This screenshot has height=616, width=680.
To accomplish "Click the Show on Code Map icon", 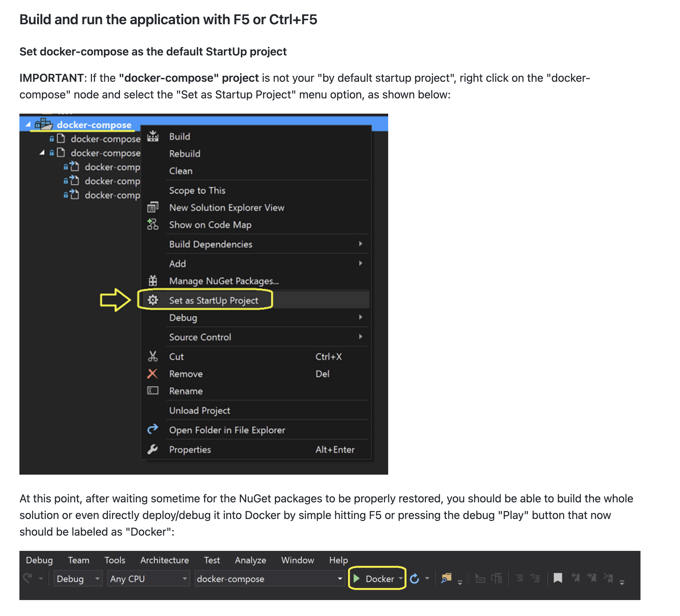I will (x=152, y=225).
